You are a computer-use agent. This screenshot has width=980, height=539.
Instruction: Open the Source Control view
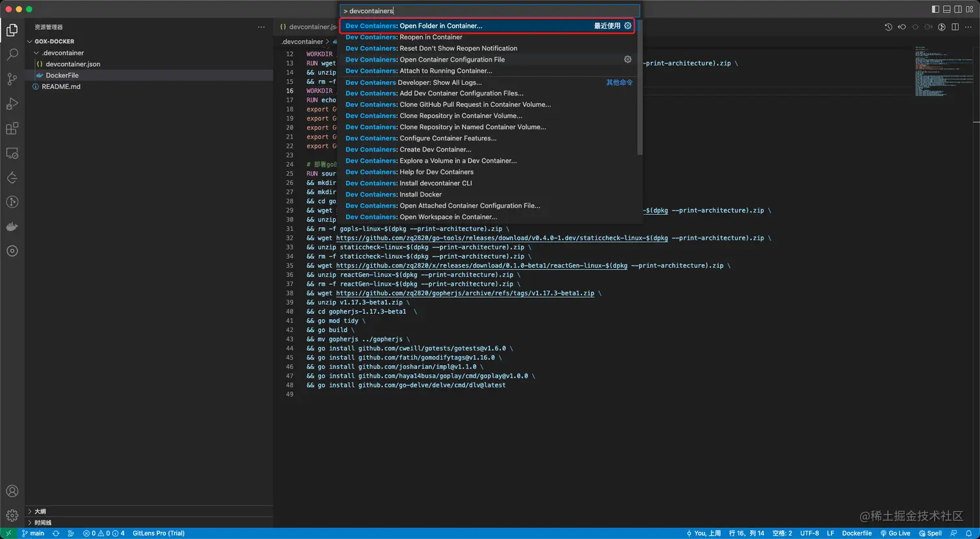coord(12,79)
